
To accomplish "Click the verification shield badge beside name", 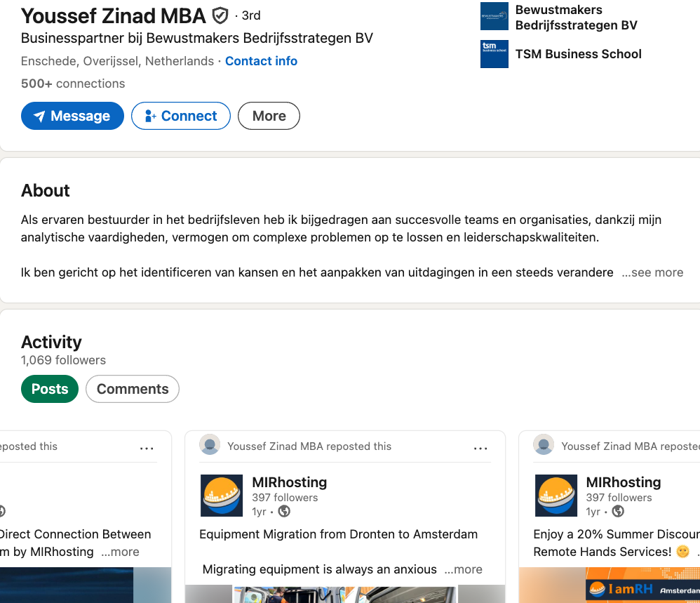I will (220, 15).
